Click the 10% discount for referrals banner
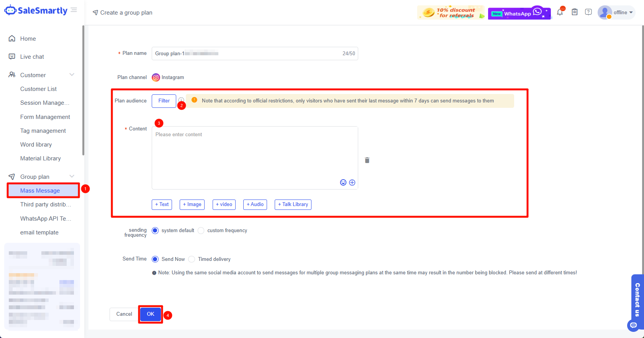Image resolution: width=644 pixels, height=338 pixels. [x=451, y=13]
